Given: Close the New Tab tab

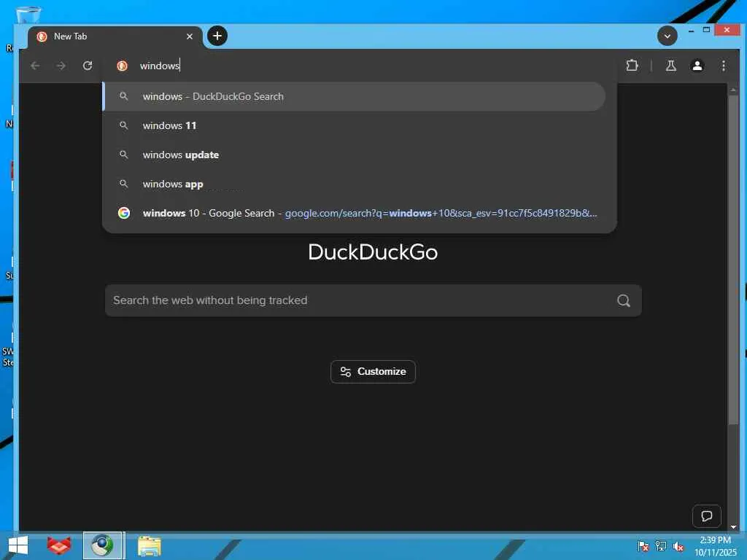Looking at the screenshot, I should coord(190,36).
